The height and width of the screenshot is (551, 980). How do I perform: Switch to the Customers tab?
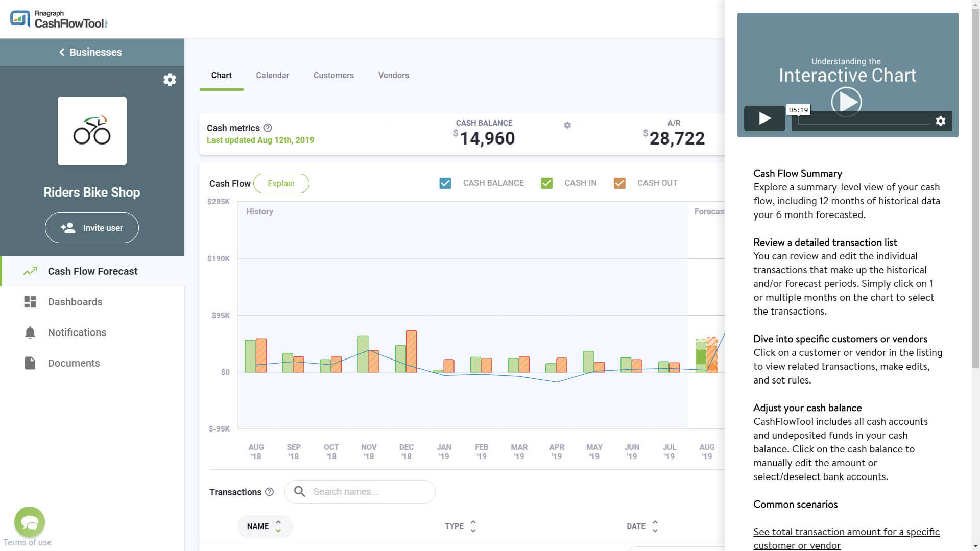click(333, 75)
